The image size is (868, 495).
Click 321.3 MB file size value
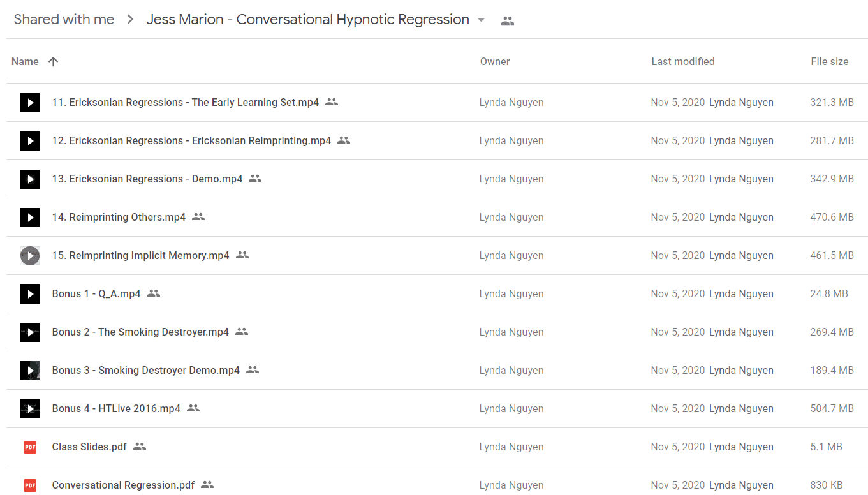point(832,102)
